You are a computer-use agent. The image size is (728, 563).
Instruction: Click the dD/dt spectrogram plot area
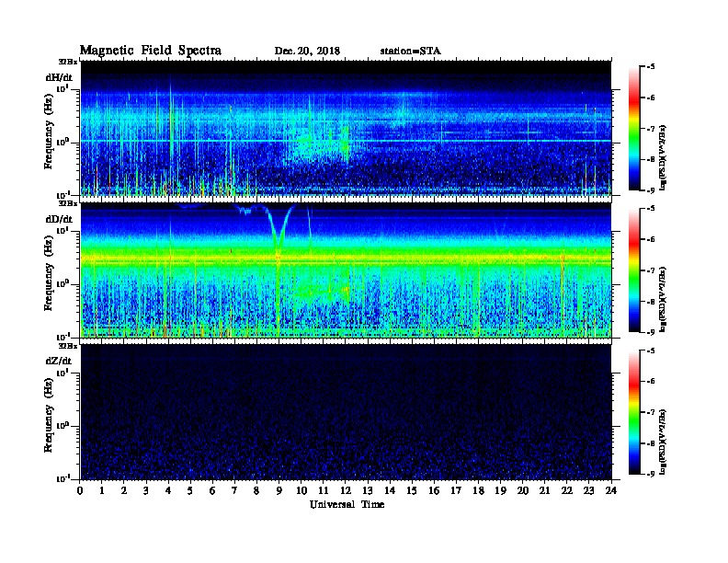[346, 270]
